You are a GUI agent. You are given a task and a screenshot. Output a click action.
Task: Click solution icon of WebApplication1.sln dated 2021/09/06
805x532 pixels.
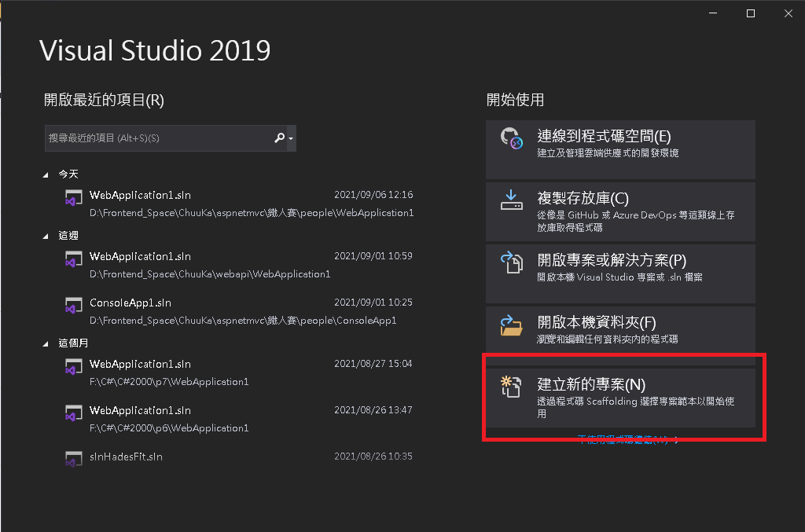tap(73, 198)
